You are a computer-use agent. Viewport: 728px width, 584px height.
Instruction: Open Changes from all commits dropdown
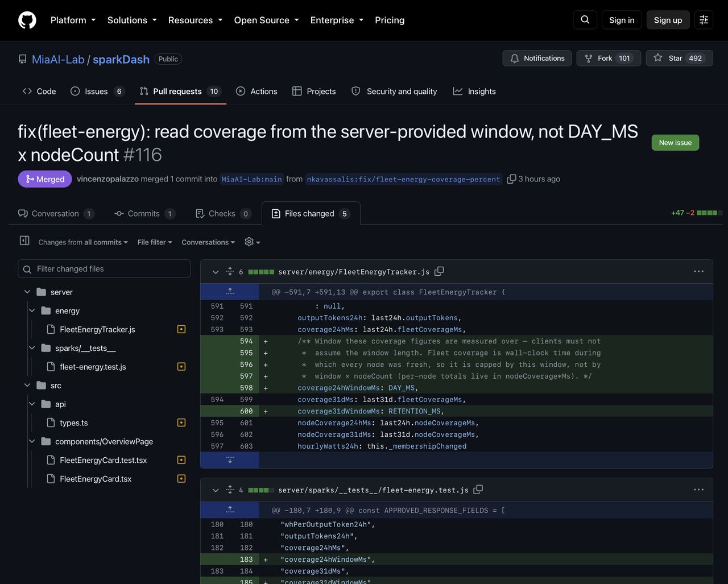83,242
